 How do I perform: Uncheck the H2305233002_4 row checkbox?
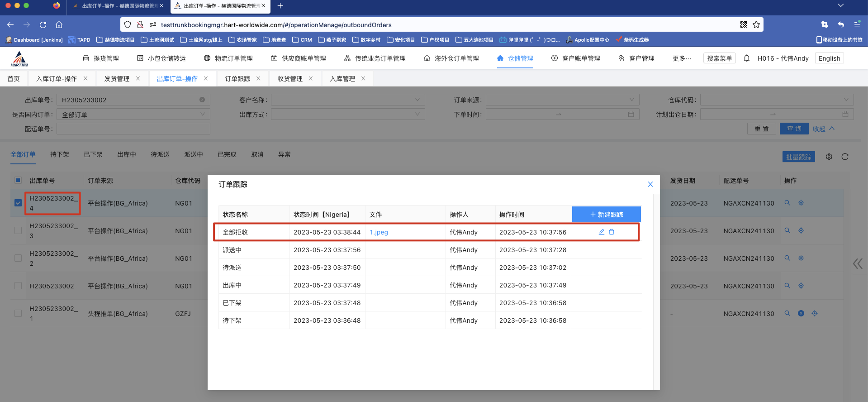point(18,203)
